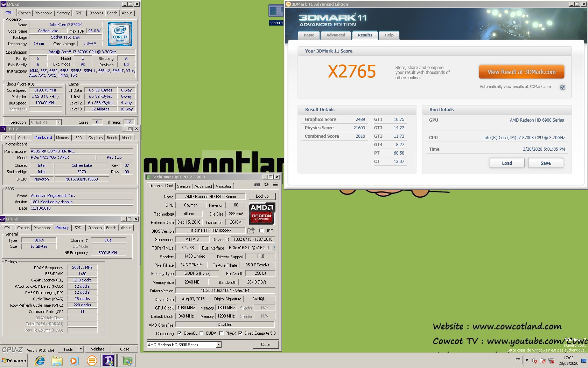588x368 pixels.
Task: Click the DRAM Frequency 2001.1 MHz value
Action: click(x=82, y=267)
